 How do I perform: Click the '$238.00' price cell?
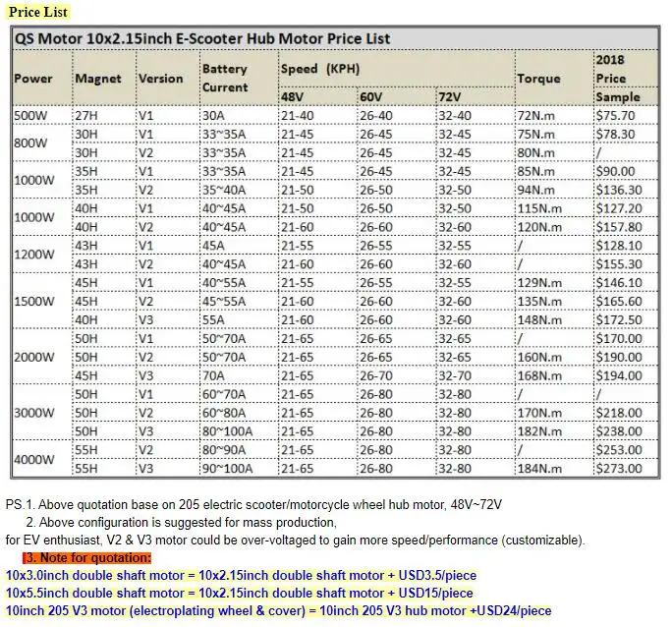619,431
